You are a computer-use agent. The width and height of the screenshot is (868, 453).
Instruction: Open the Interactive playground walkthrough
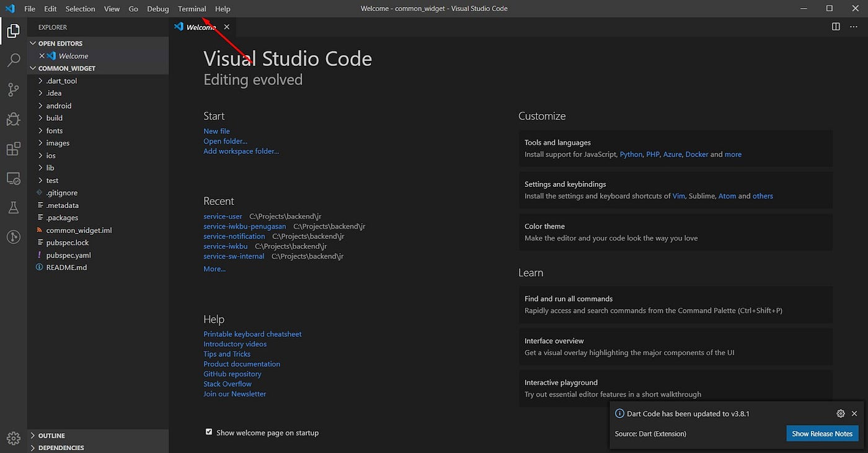(x=676, y=388)
